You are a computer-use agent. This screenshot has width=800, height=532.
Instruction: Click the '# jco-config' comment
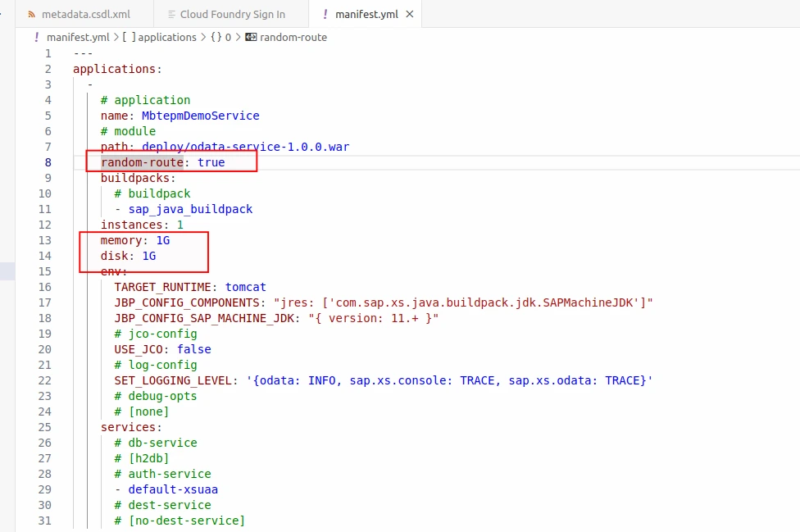pyautogui.click(x=156, y=334)
